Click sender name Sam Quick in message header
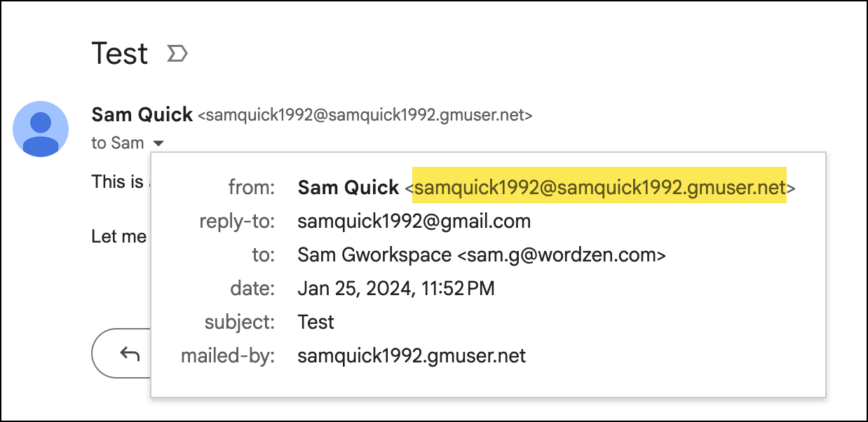This screenshot has height=422, width=868. coord(142,114)
